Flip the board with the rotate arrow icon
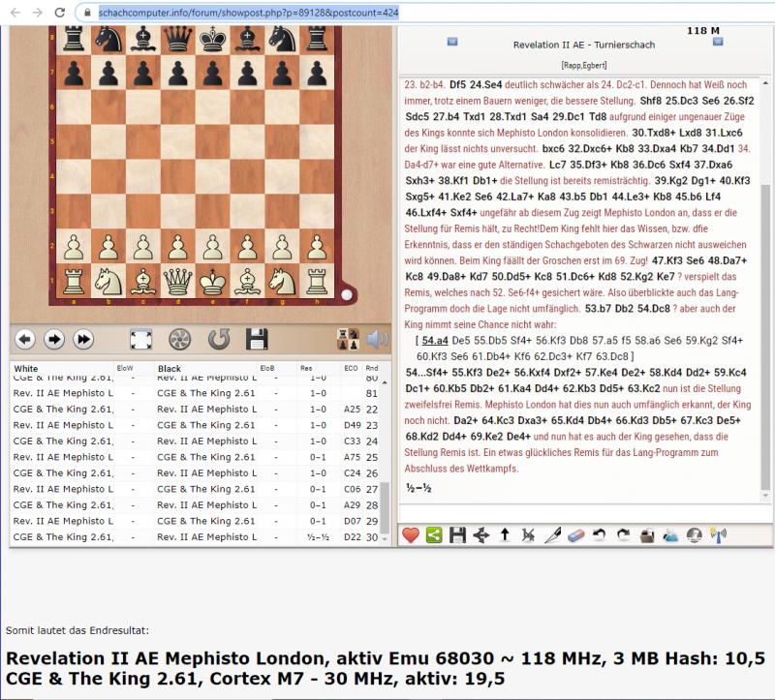This screenshot has height=700, width=775. pos(219,339)
